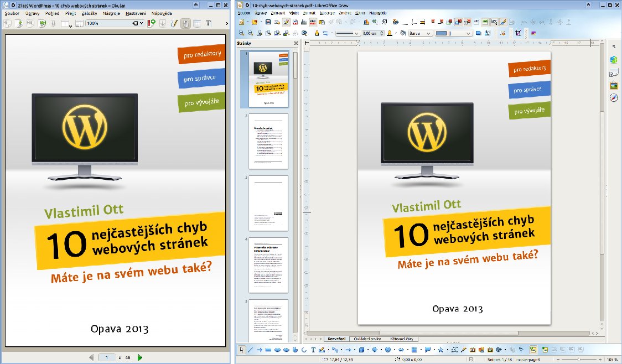The image size is (622, 364).
Task: Set the line width field showing 0,00 cm
Action: pos(374,33)
